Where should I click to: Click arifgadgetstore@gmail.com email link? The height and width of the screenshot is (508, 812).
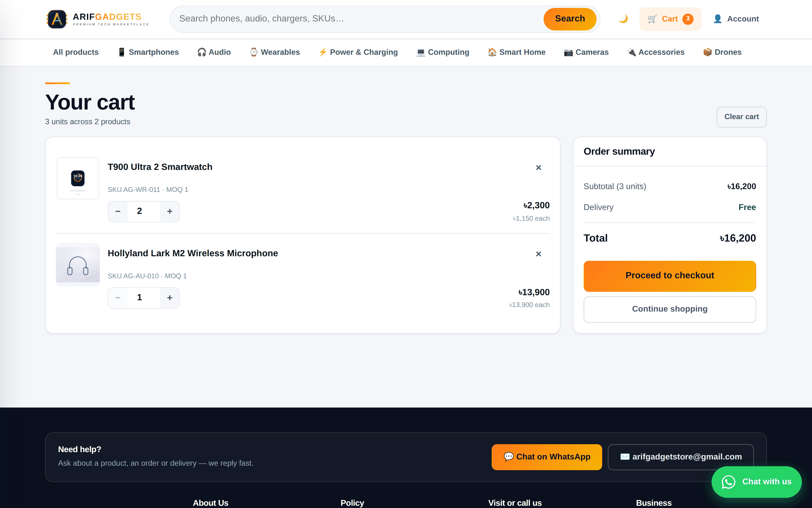pyautogui.click(x=681, y=457)
